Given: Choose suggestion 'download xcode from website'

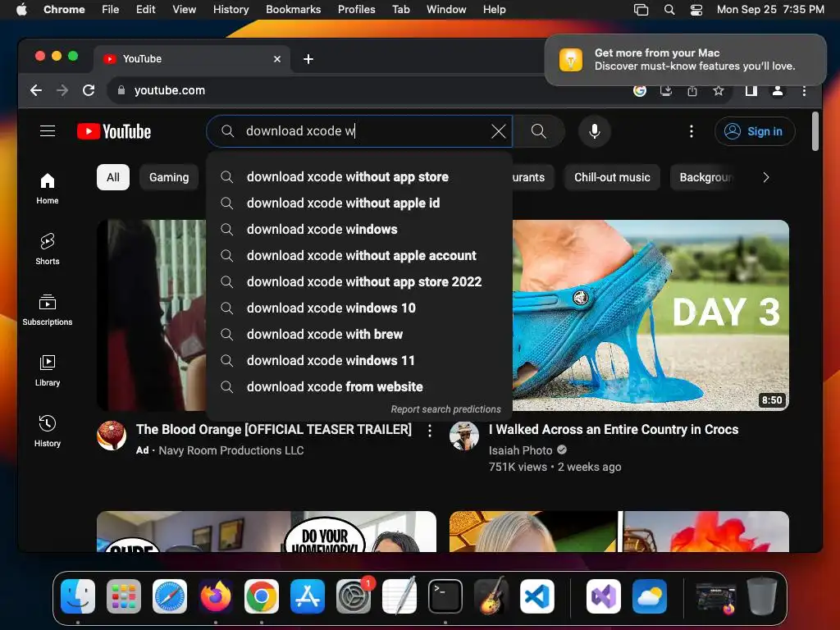Looking at the screenshot, I should click(359, 387).
